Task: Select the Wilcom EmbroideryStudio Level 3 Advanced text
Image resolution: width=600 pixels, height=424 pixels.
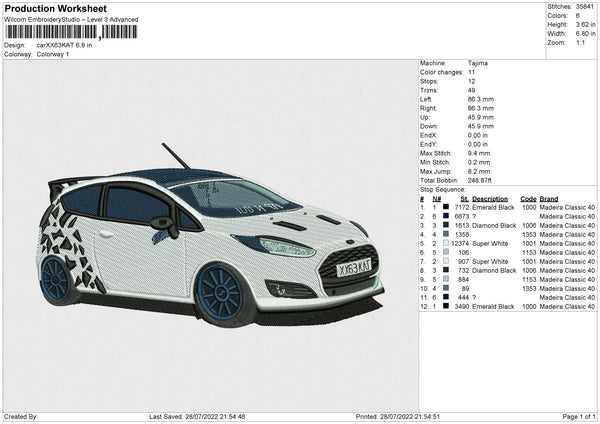Action: [x=71, y=20]
